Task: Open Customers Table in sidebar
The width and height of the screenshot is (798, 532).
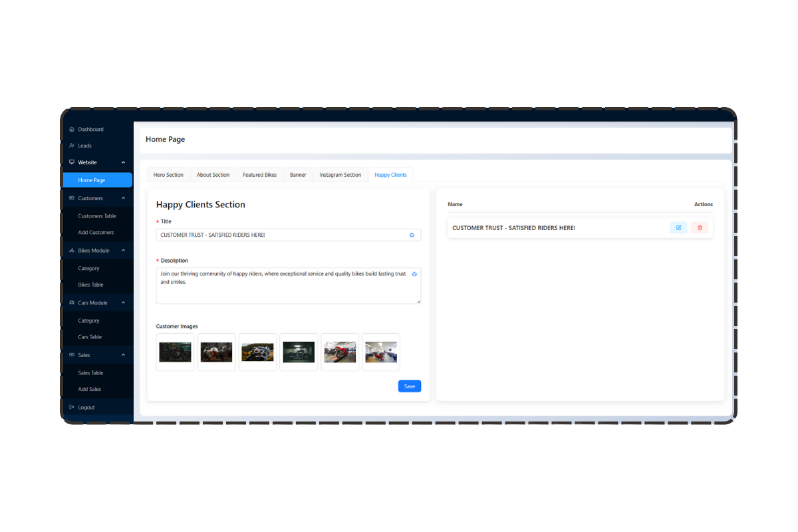Action: 97,216
